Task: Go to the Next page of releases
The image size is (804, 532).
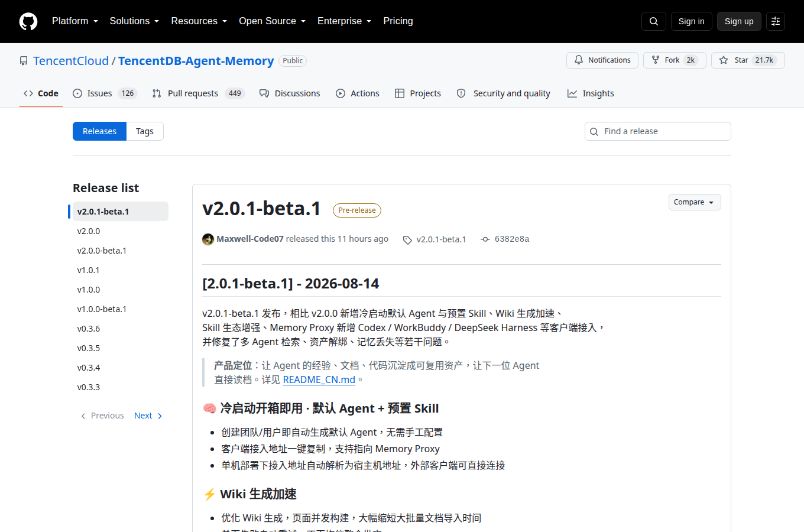Action: point(148,416)
